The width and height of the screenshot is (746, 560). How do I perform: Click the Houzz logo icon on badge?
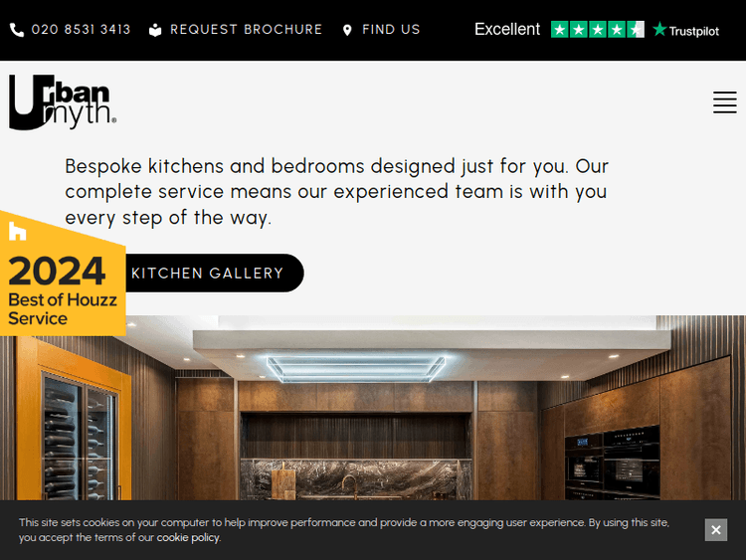point(18,231)
